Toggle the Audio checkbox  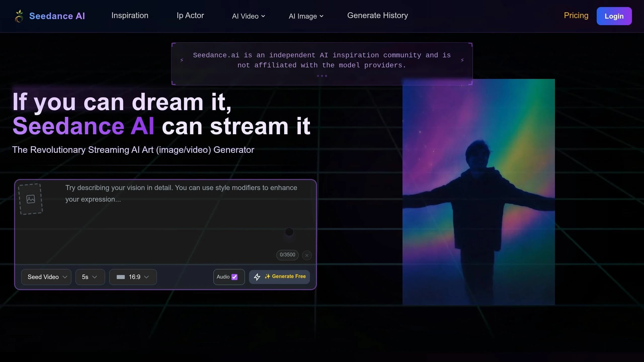point(234,277)
